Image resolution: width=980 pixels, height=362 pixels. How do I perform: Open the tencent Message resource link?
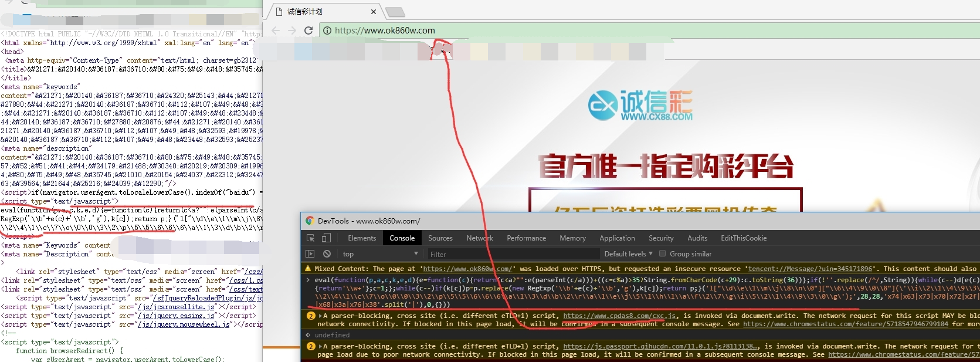pyautogui.click(x=810, y=269)
